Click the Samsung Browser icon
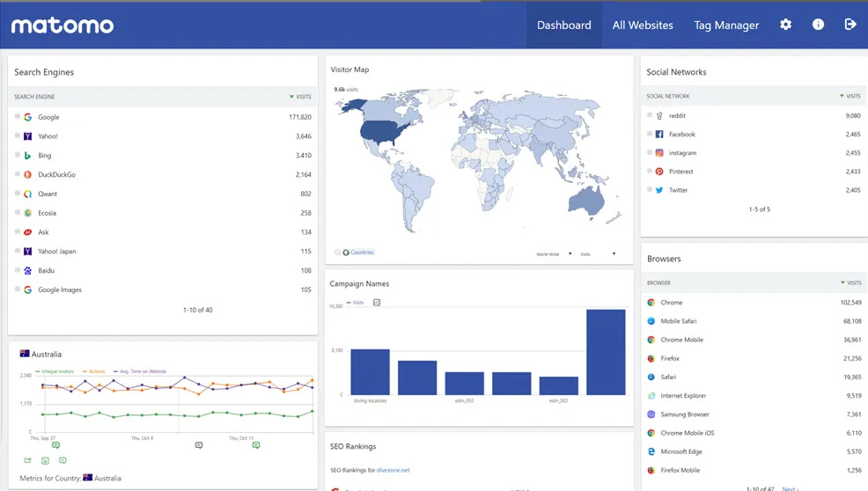Viewport: 868px width, 491px height. point(651,414)
